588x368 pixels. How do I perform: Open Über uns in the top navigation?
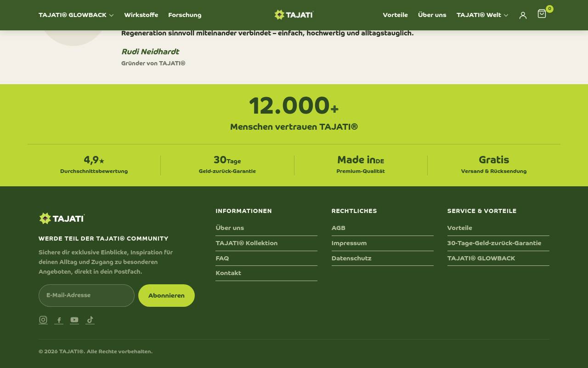pos(432,15)
